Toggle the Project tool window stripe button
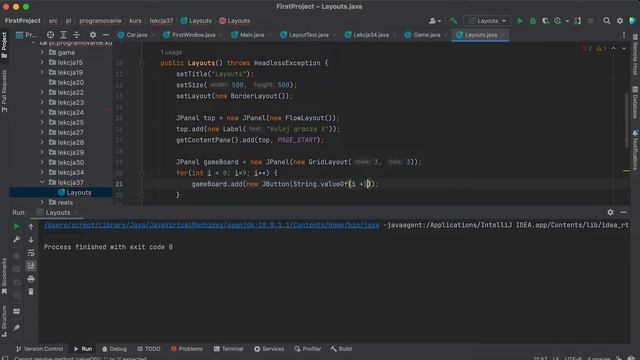This screenshot has height=360, width=640. pos(4,45)
